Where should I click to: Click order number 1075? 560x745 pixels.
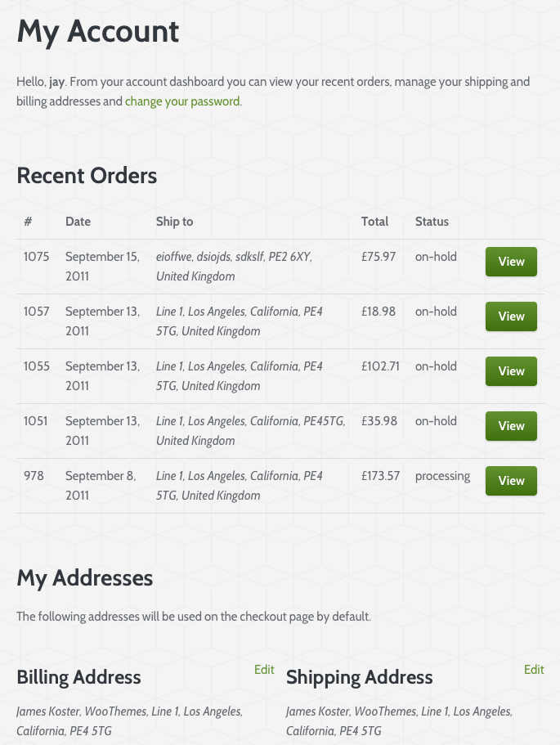pos(37,257)
